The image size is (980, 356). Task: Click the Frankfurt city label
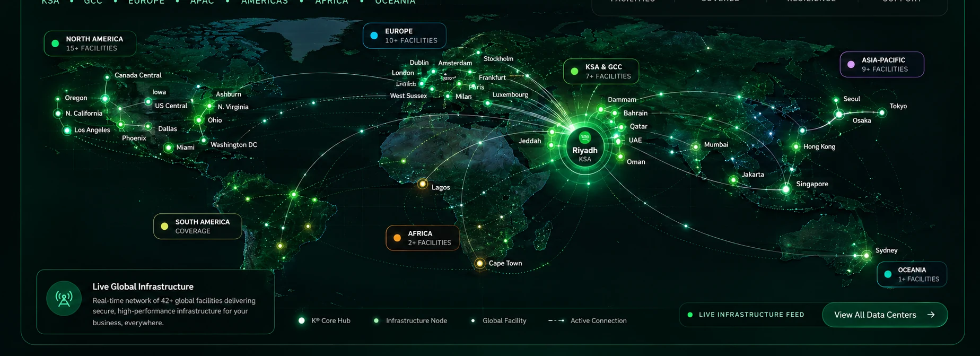492,77
